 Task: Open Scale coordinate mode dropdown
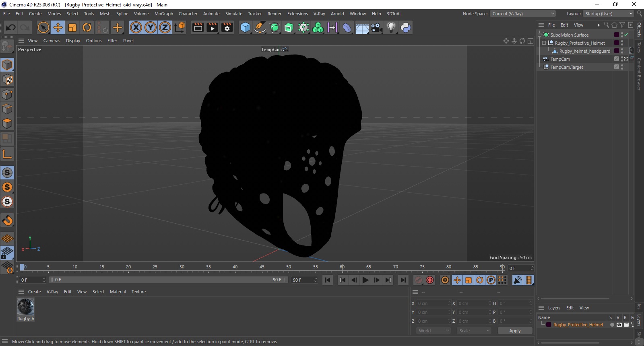(474, 331)
